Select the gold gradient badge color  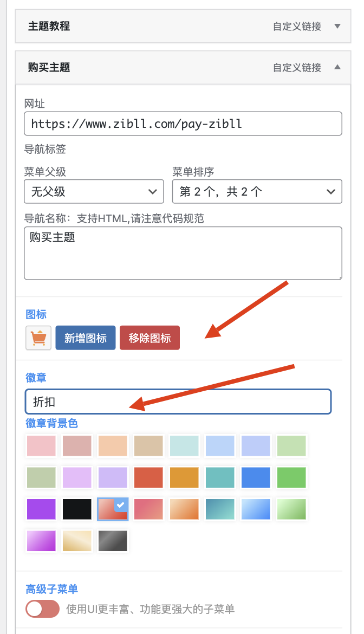point(76,540)
